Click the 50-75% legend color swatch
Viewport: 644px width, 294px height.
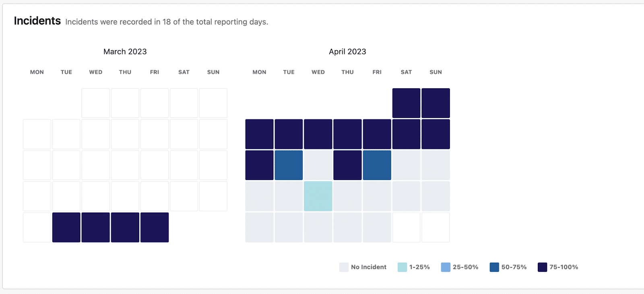(x=494, y=267)
